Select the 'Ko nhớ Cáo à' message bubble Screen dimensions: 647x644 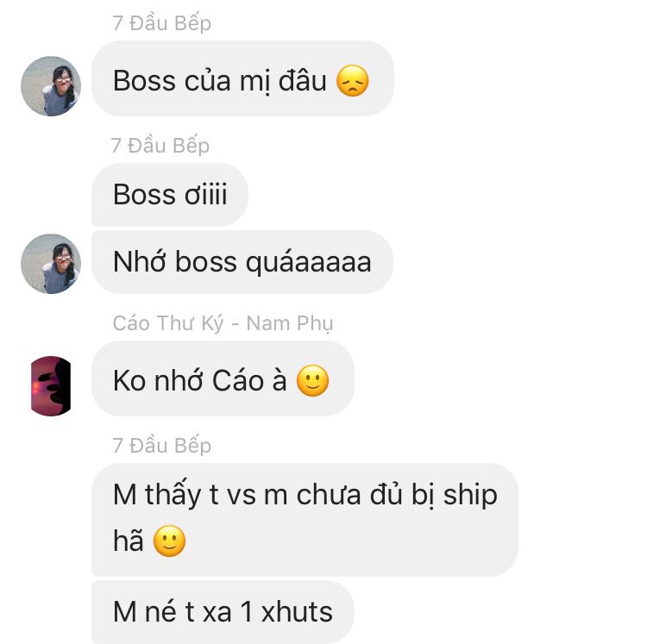[x=223, y=378]
